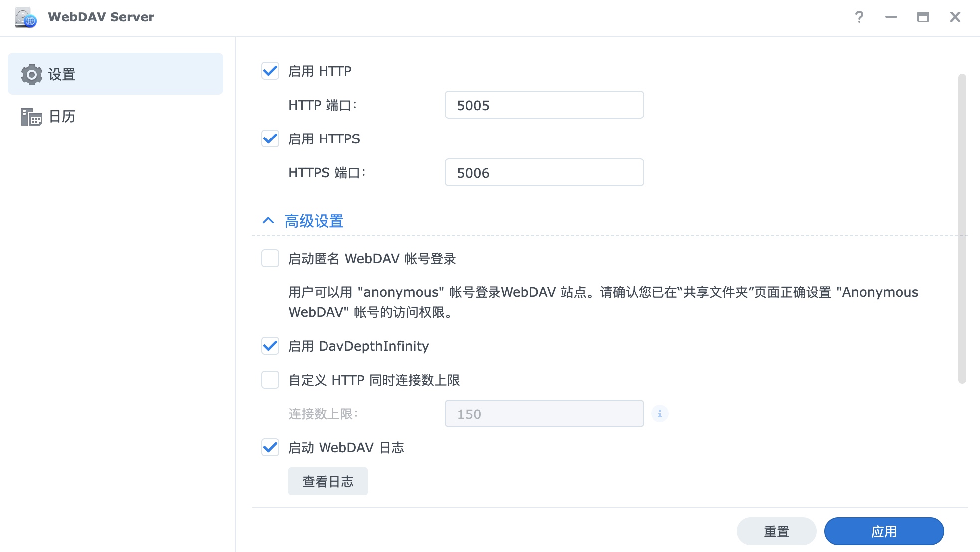Enable anonymous WebDAV account login checkbox

coord(270,258)
